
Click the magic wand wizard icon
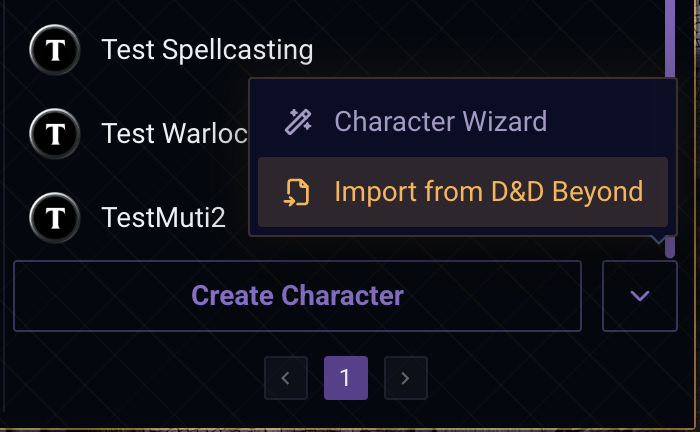tap(298, 122)
